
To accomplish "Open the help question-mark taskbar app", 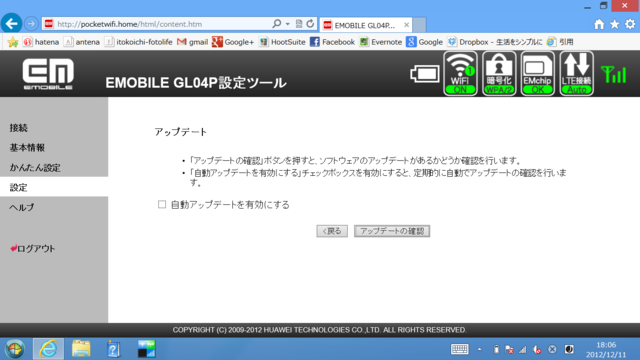I will pyautogui.click(x=113, y=349).
